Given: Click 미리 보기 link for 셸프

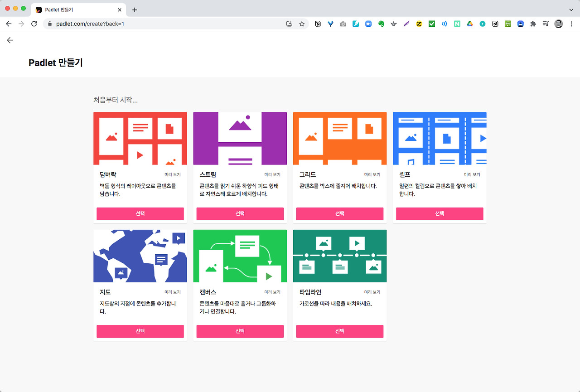Looking at the screenshot, I should pyautogui.click(x=472, y=174).
